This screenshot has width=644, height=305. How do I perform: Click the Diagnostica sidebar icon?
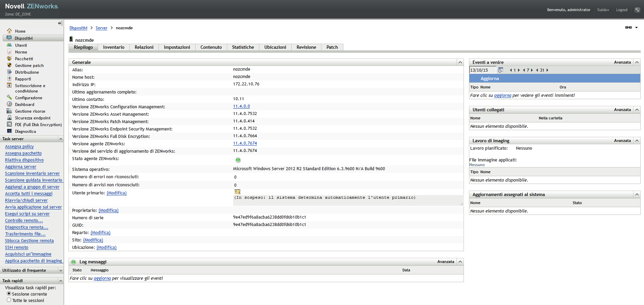(x=9, y=131)
